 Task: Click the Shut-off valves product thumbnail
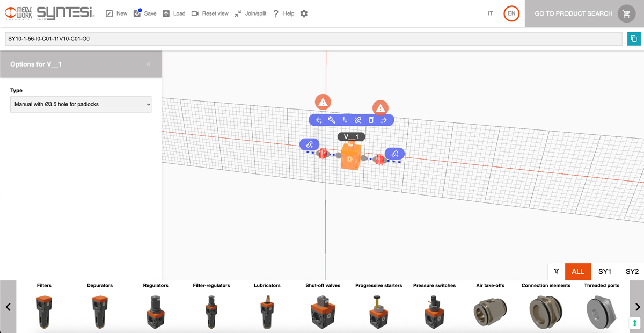323,312
